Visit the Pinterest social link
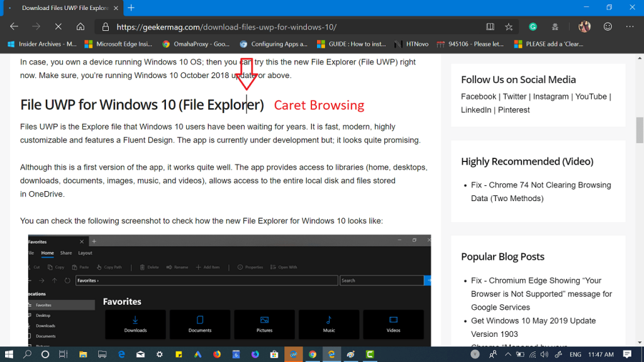This screenshot has width=644, height=362. coord(514,110)
